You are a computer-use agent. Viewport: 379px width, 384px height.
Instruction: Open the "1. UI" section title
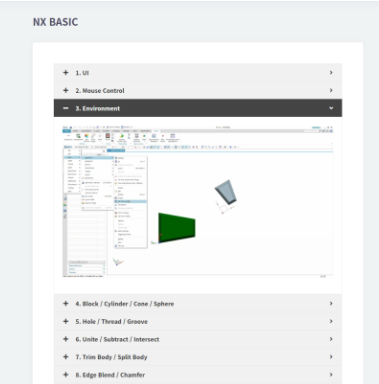[82, 73]
